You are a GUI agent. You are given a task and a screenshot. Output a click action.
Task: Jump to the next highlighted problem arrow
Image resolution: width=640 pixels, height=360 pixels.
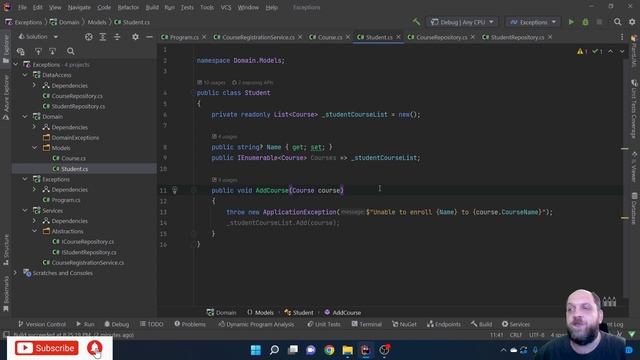tap(622, 51)
